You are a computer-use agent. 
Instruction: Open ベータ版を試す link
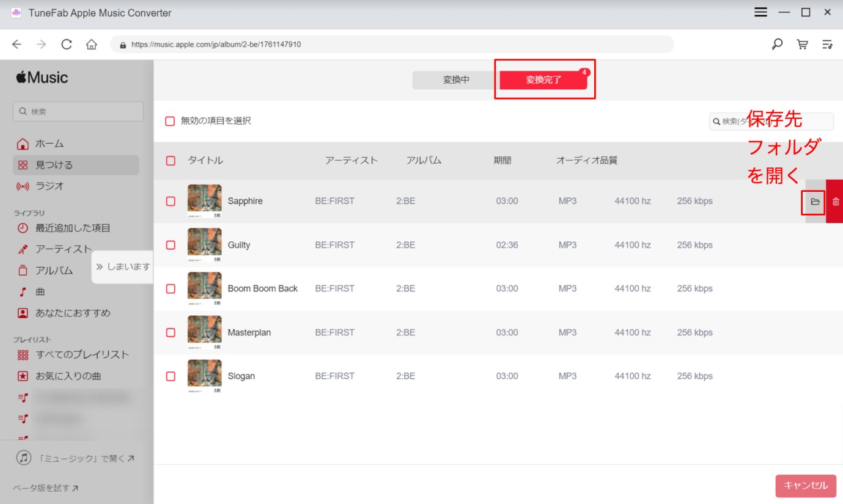[x=46, y=488]
